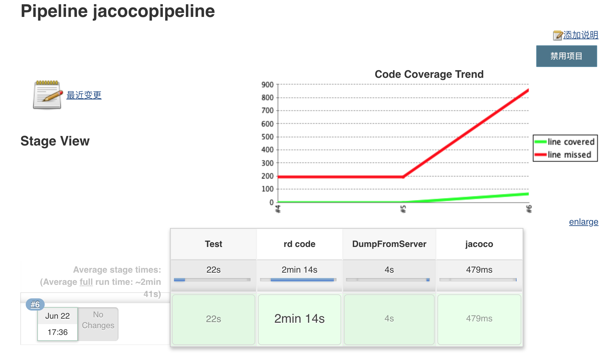The height and width of the screenshot is (364, 608).
Task: Open the rd code cell showing 2min 14s
Action: click(299, 318)
